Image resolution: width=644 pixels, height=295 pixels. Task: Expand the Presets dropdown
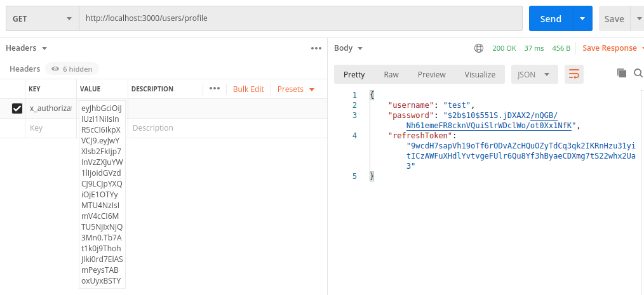[x=296, y=89]
